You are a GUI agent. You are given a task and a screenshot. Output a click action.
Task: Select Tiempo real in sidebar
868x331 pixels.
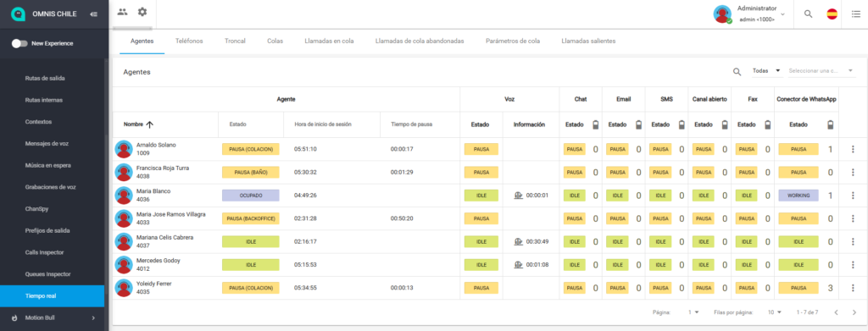tap(52, 296)
